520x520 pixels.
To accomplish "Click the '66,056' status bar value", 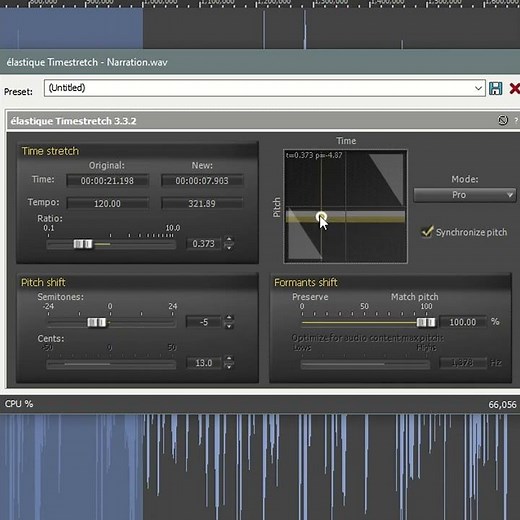I will coord(502,405).
